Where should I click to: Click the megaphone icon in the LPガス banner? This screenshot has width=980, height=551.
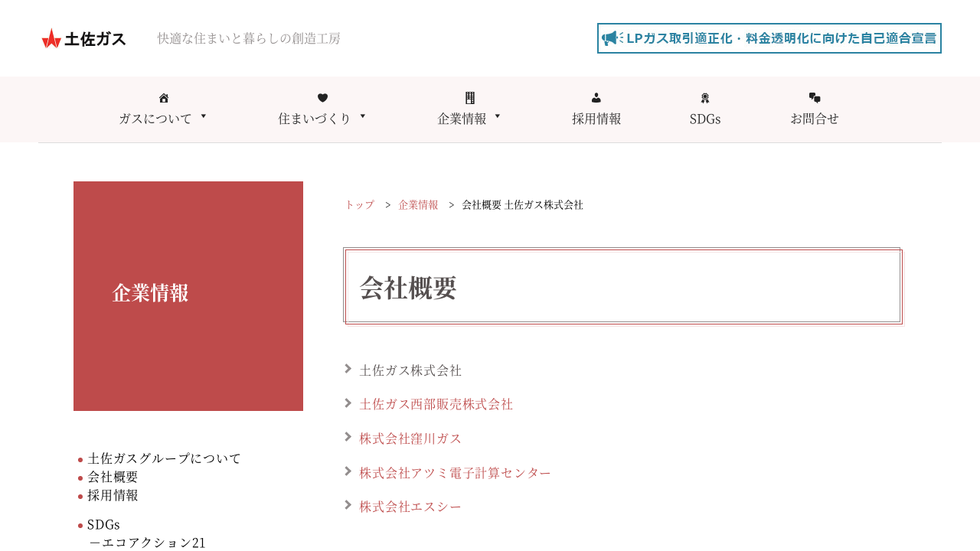(x=612, y=38)
